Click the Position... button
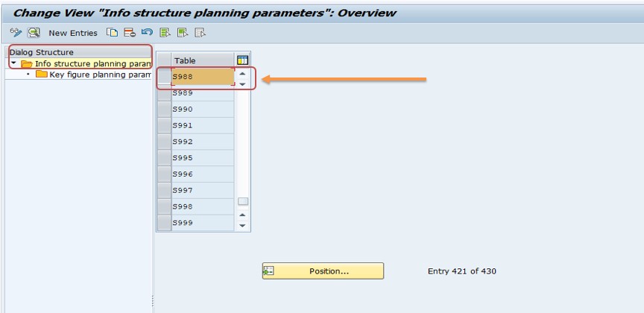 pyautogui.click(x=323, y=271)
